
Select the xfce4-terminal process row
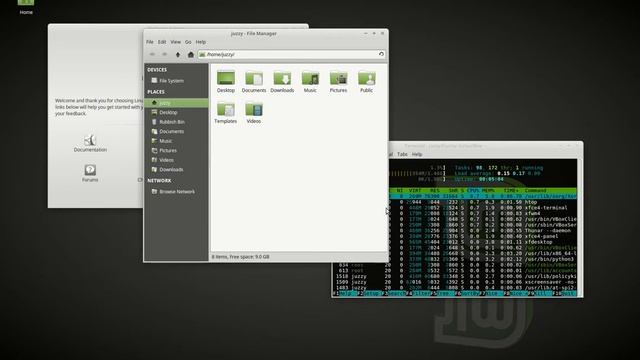coord(483,208)
